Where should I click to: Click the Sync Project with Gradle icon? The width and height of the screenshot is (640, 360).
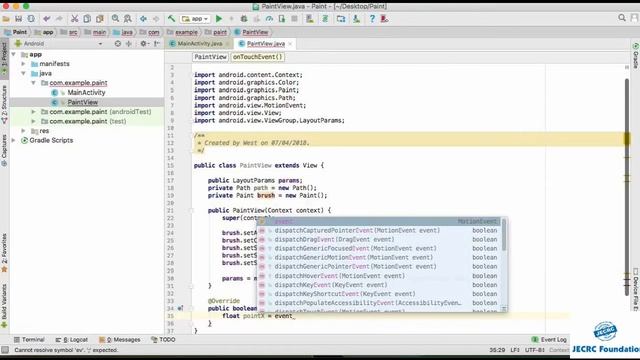coord(325,19)
